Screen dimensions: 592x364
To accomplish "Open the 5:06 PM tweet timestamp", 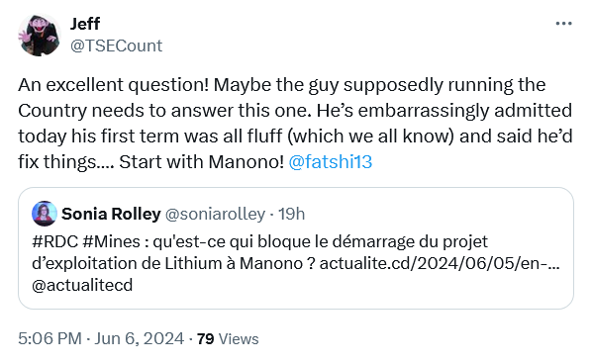I will pyautogui.click(x=49, y=338).
